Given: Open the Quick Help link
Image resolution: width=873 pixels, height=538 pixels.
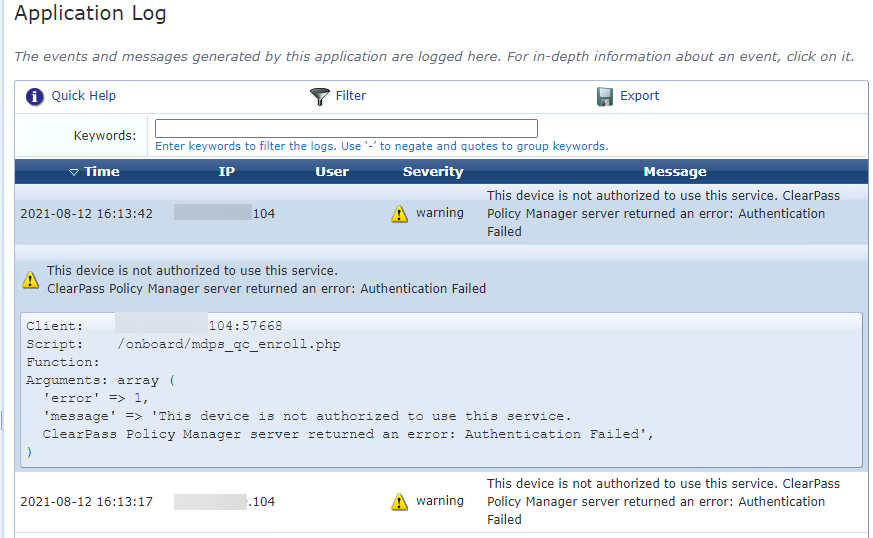Looking at the screenshot, I should point(84,96).
